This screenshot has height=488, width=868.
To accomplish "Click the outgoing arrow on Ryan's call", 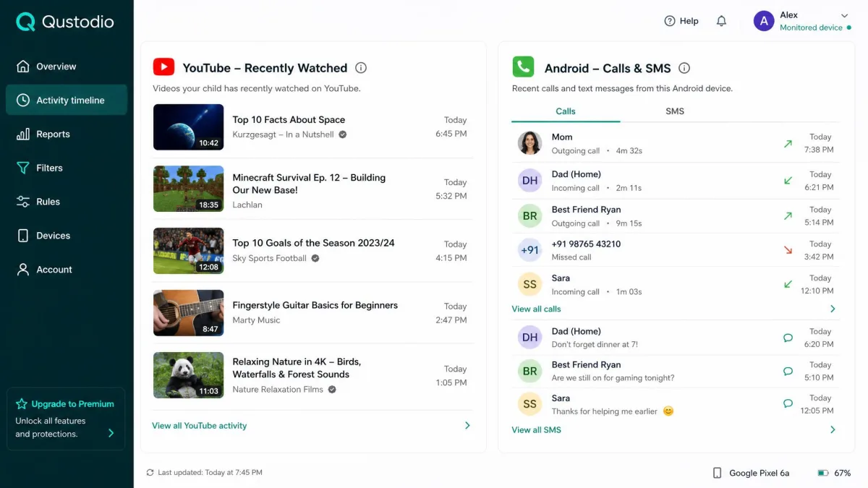I will [788, 215].
